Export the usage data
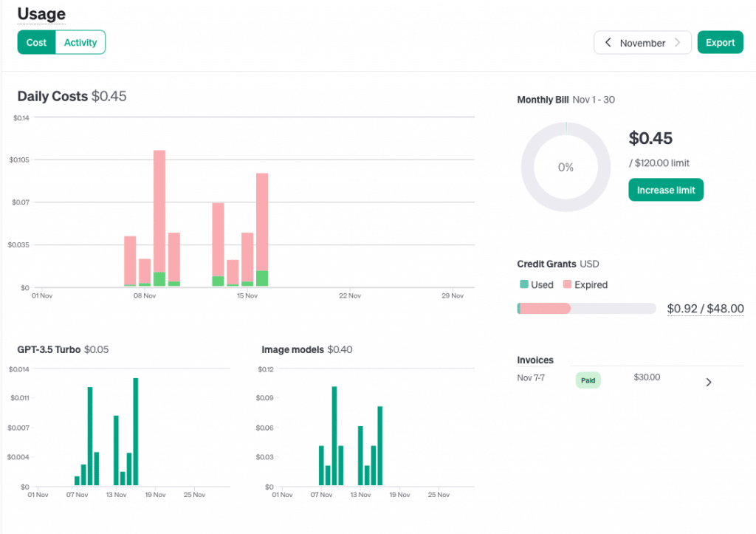 [x=720, y=42]
